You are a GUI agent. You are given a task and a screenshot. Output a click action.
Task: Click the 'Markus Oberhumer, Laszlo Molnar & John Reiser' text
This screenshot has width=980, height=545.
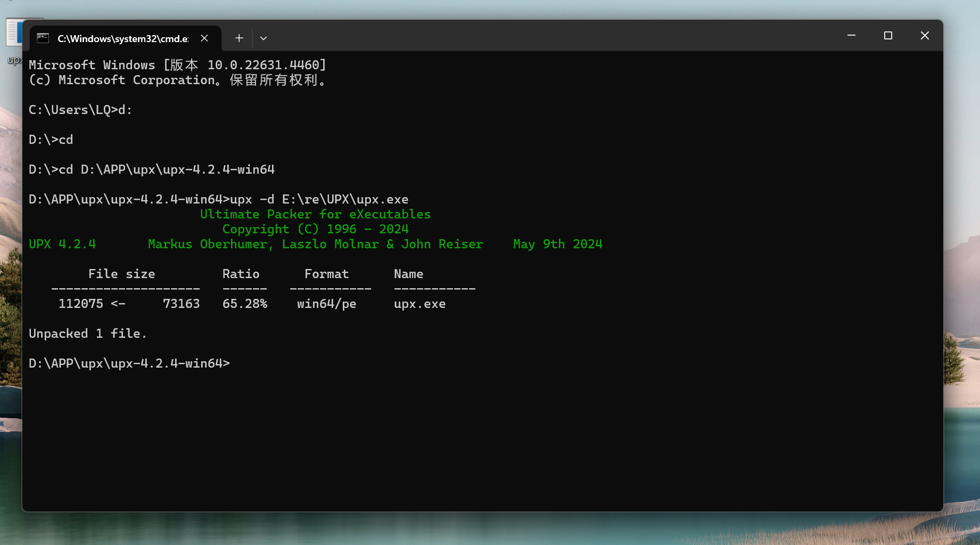pyautogui.click(x=316, y=244)
